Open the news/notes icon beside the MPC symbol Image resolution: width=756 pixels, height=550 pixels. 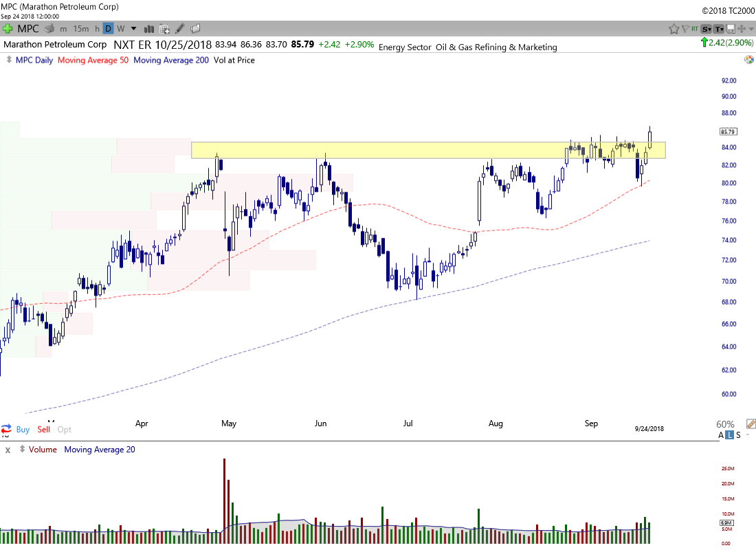[49, 29]
